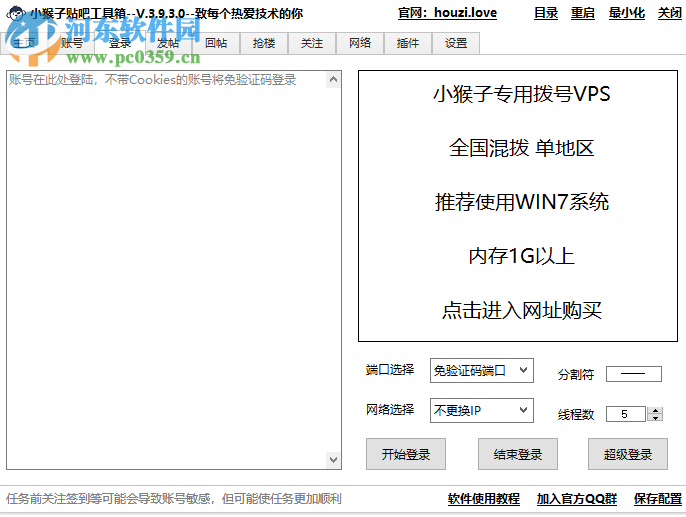The height and width of the screenshot is (517, 686).
Task: Click the 点击进入网址购买 text
Action: (522, 311)
